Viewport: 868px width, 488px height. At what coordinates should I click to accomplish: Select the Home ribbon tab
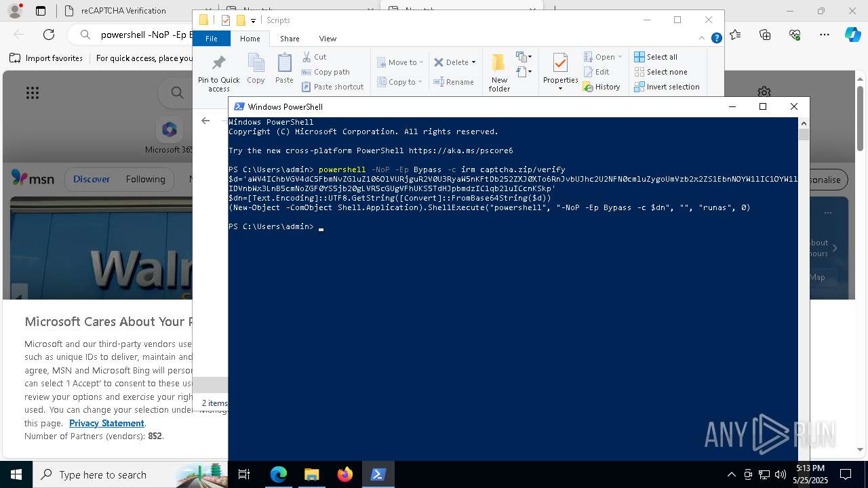250,39
